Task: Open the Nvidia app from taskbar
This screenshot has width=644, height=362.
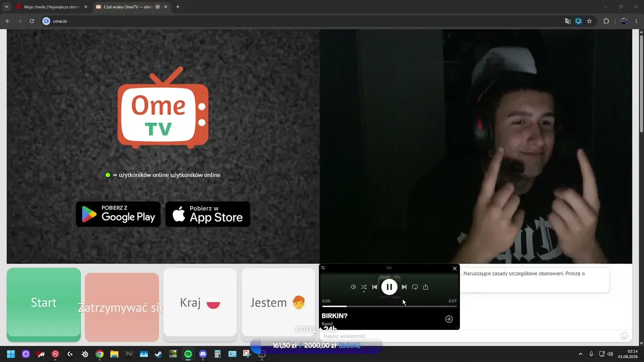Action: [x=173, y=354]
